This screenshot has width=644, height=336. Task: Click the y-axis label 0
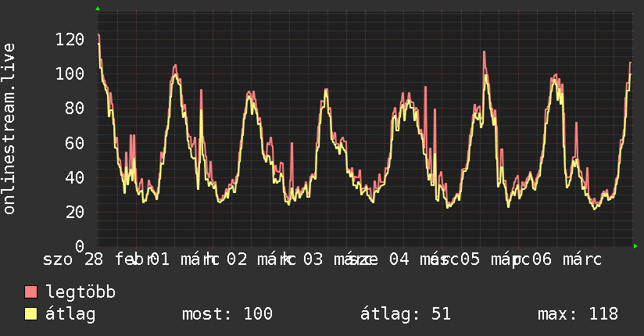coord(80,246)
